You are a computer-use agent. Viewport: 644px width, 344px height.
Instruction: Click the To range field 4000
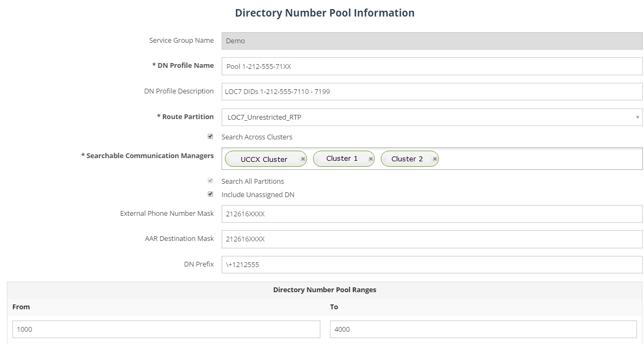pos(483,329)
